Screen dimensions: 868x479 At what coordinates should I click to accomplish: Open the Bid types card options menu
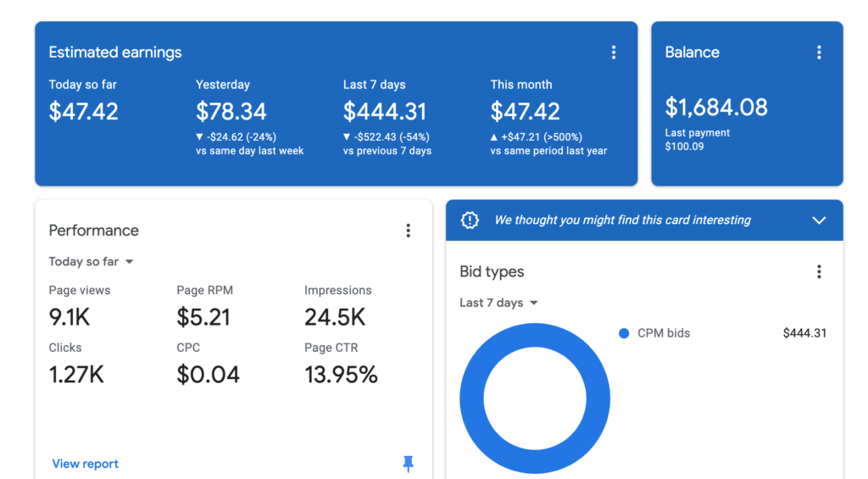(819, 271)
